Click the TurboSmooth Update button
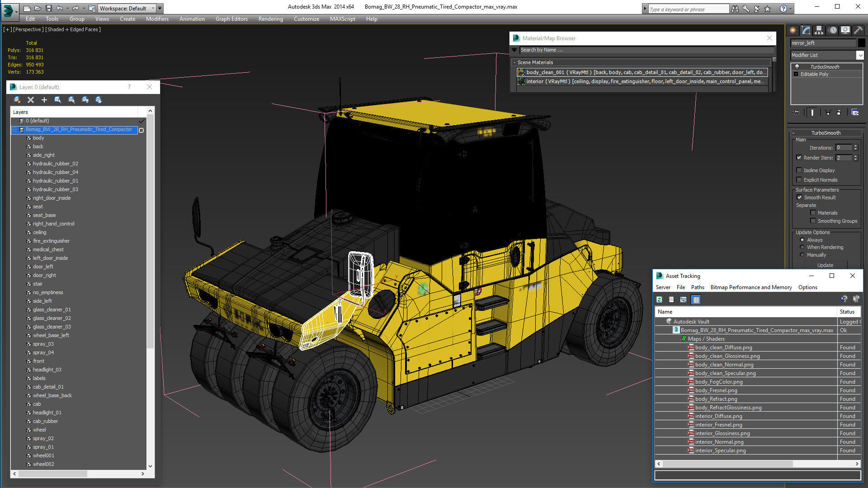868x488 pixels. tap(825, 265)
